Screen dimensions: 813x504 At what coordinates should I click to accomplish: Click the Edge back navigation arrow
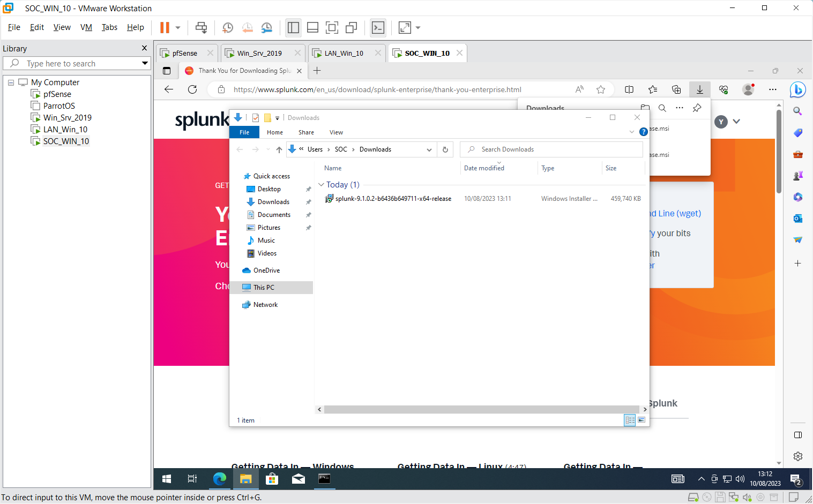pyautogui.click(x=169, y=89)
